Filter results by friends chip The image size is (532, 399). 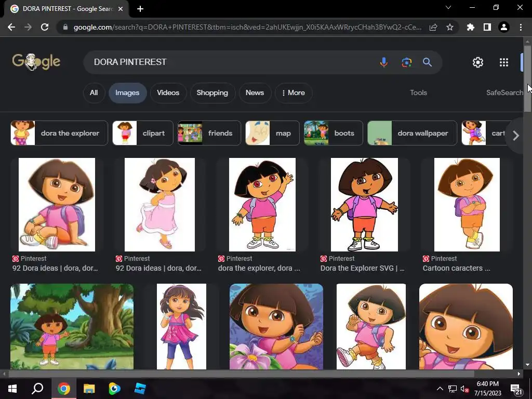pos(209,133)
